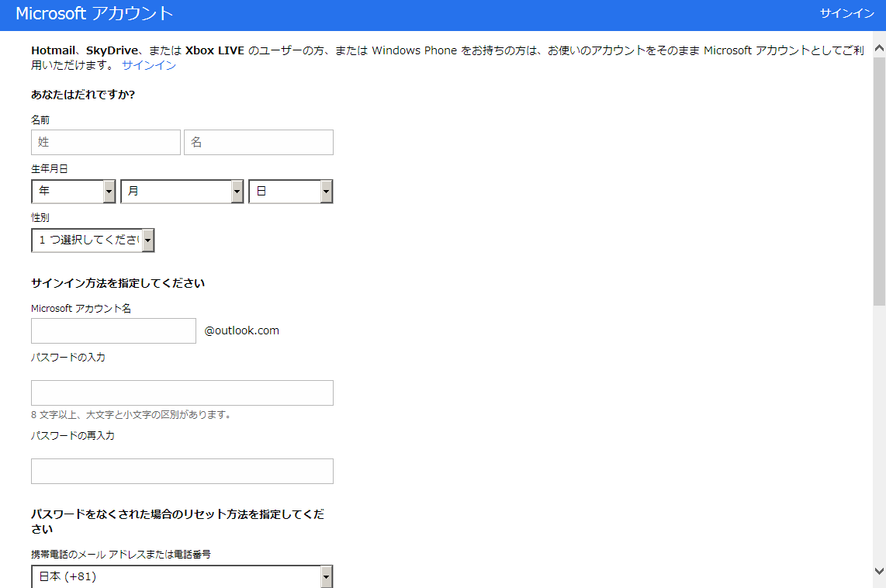The height and width of the screenshot is (588, 886).
Task: Open the 月 birth month dropdown
Action: (x=182, y=192)
